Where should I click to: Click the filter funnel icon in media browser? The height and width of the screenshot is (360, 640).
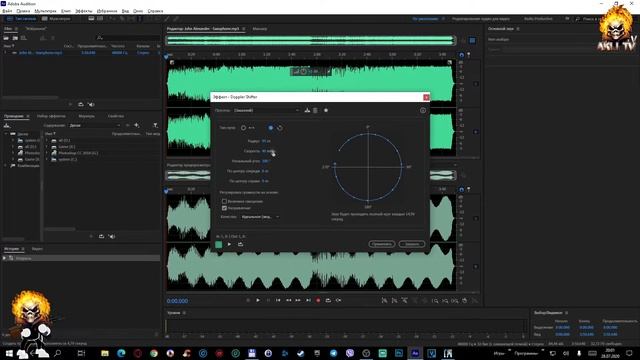point(156,125)
